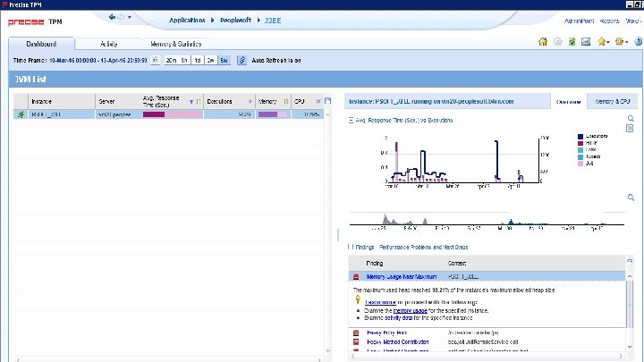Open the Heavy Entry Point finding
The height and width of the screenshot is (362, 644).
(386, 333)
